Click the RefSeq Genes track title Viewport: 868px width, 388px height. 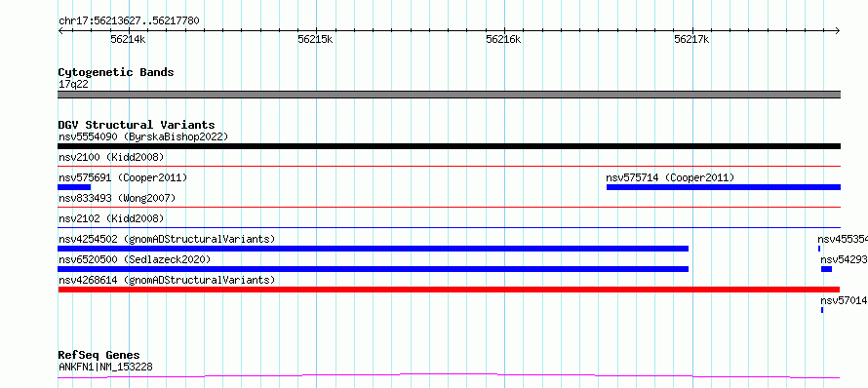point(99,355)
